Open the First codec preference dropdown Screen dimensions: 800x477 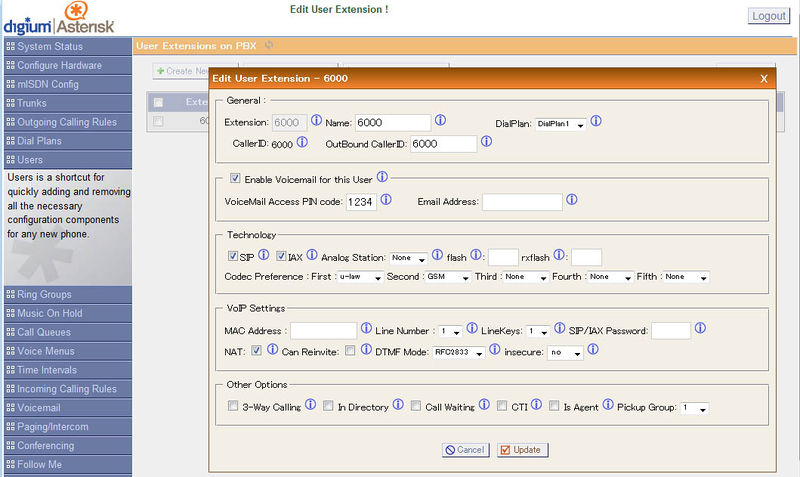[x=360, y=277]
